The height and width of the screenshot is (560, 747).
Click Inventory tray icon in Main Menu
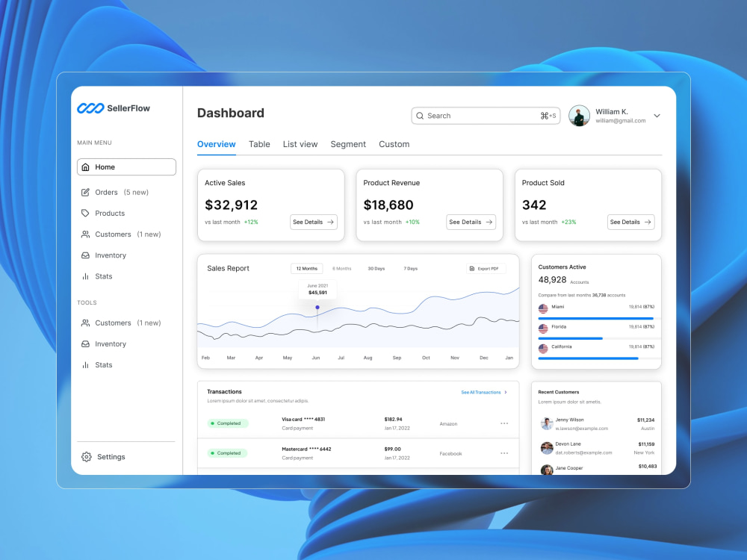85,255
